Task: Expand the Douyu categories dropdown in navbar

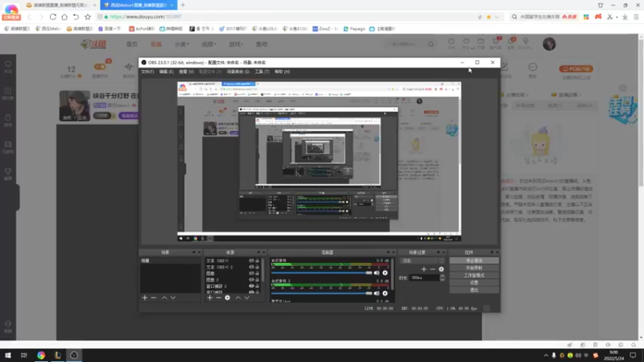Action: point(182,44)
